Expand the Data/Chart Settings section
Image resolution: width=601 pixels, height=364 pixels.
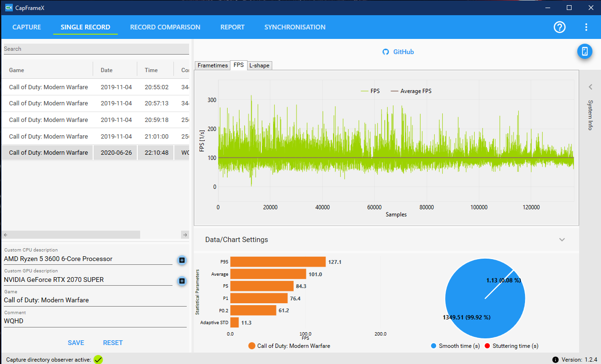pyautogui.click(x=562, y=240)
